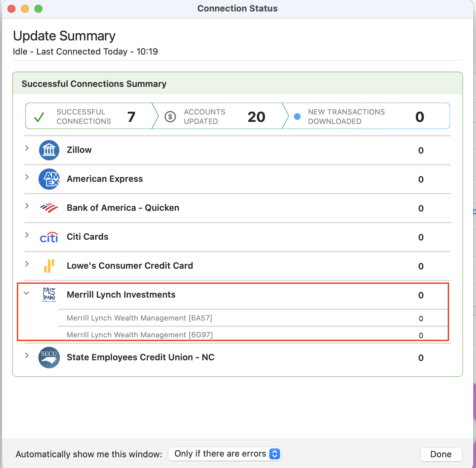This screenshot has width=476, height=468.
Task: Click the green zoom window button
Action: [38, 9]
